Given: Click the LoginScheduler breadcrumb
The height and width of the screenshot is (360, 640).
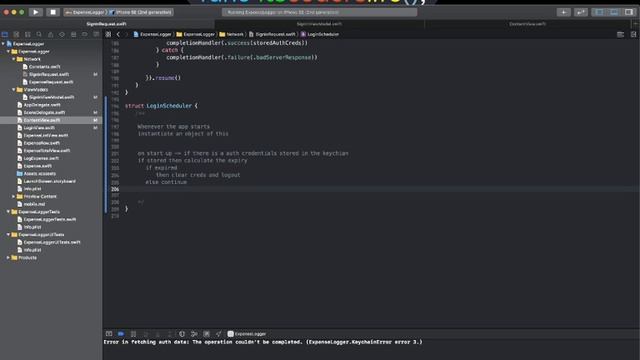Looking at the screenshot, I should (320, 35).
